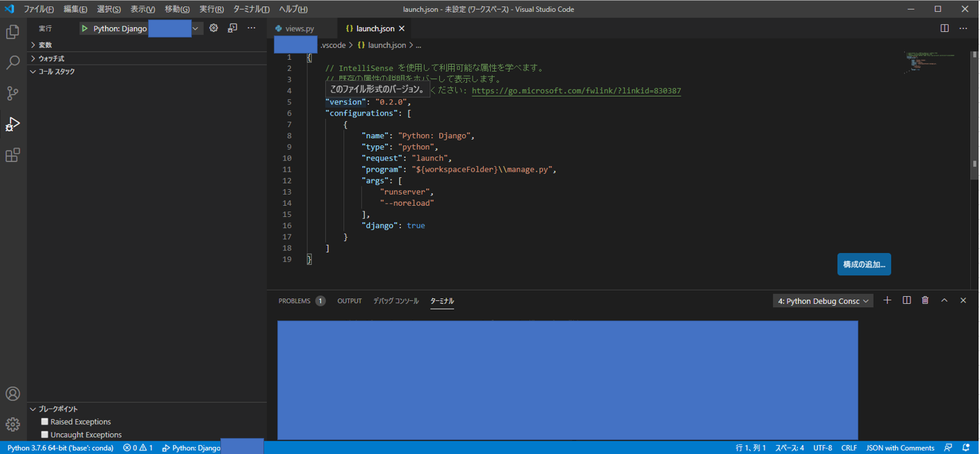The height and width of the screenshot is (454, 980).
Task: Expand the 変数 section
Action: click(x=147, y=44)
